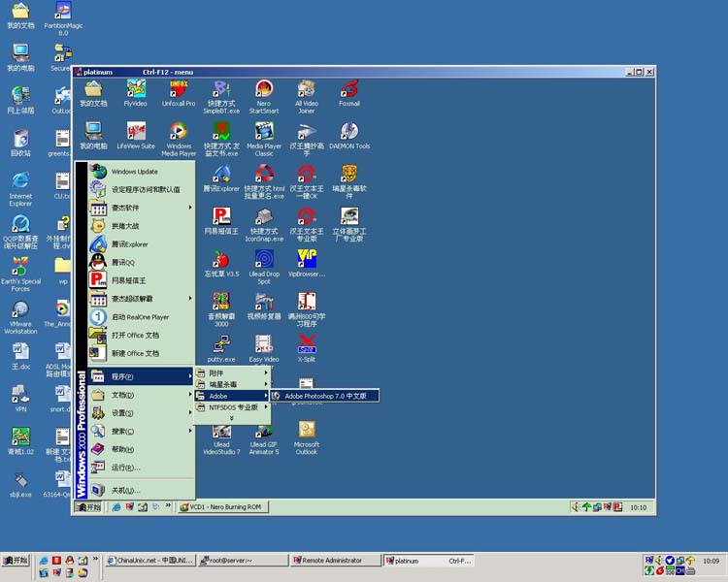This screenshot has width=728, height=582.
Task: Open the FlyVideo desktop icon
Action: 136,90
